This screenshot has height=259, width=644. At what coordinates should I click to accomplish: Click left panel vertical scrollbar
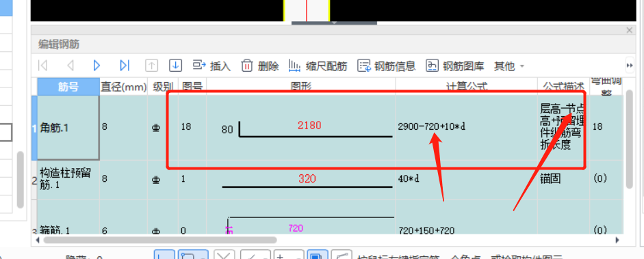20,180
